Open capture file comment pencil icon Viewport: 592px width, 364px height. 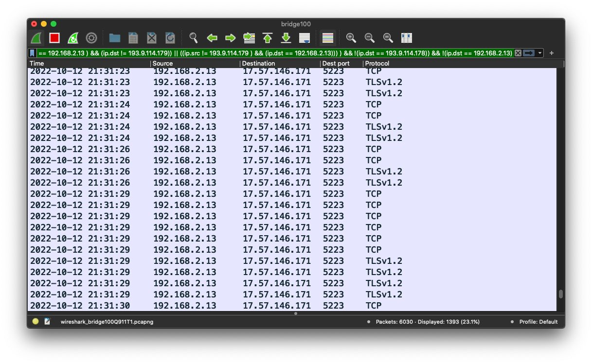click(47, 322)
